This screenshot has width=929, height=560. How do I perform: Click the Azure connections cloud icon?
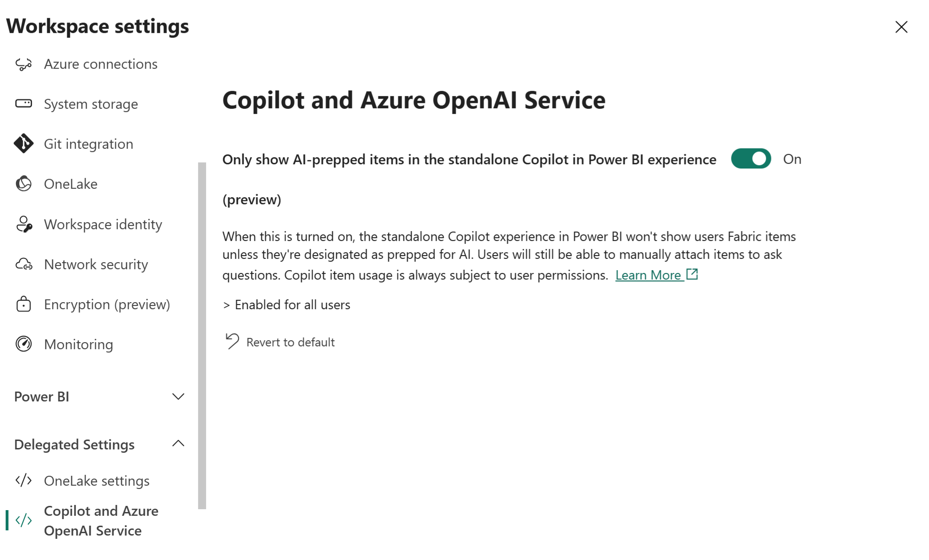coord(24,64)
